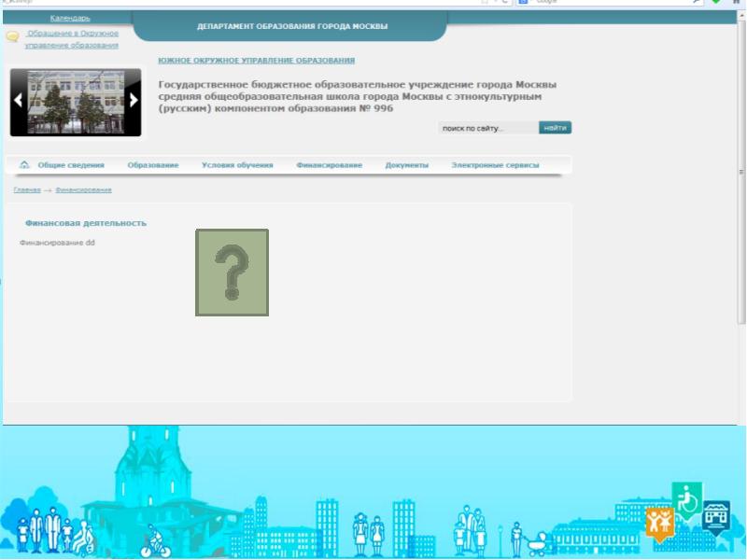
Task: Open the Электронные сервисы menu
Action: 495,165
